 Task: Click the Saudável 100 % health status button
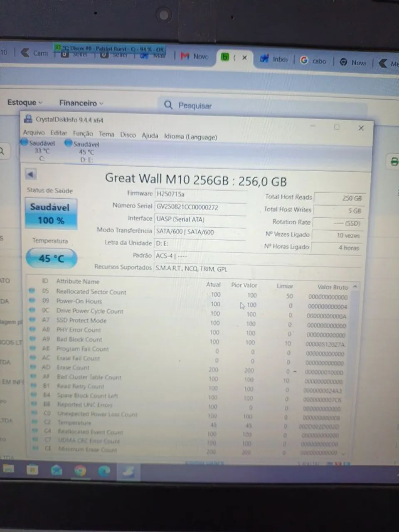click(x=51, y=214)
